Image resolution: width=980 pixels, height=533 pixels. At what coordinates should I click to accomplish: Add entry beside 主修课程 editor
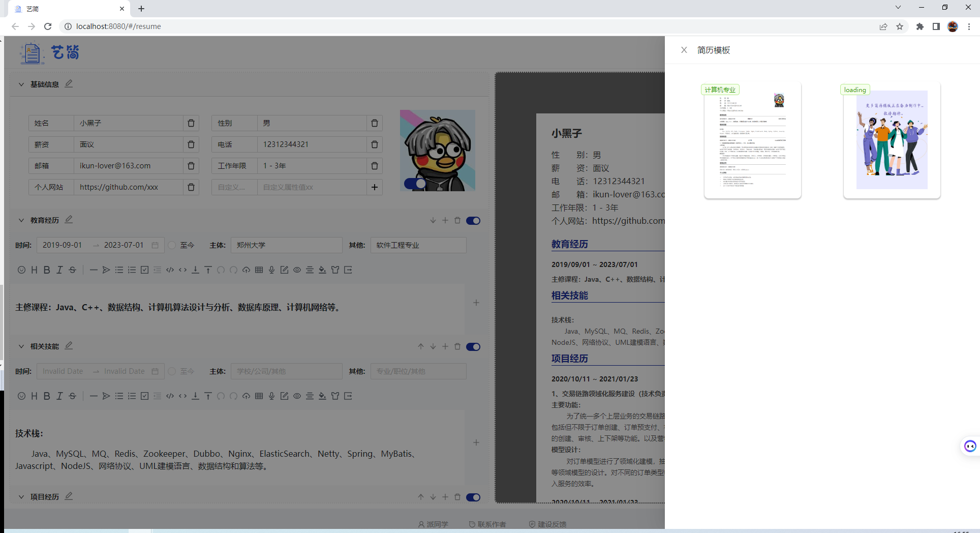point(476,303)
